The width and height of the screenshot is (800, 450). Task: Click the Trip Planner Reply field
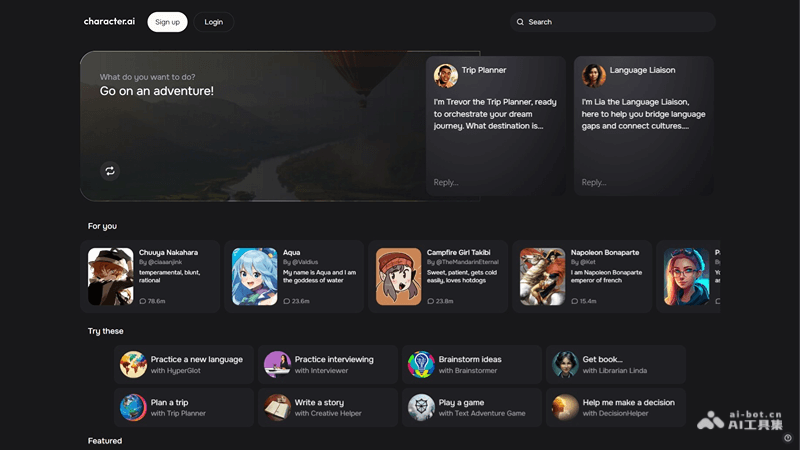495,182
